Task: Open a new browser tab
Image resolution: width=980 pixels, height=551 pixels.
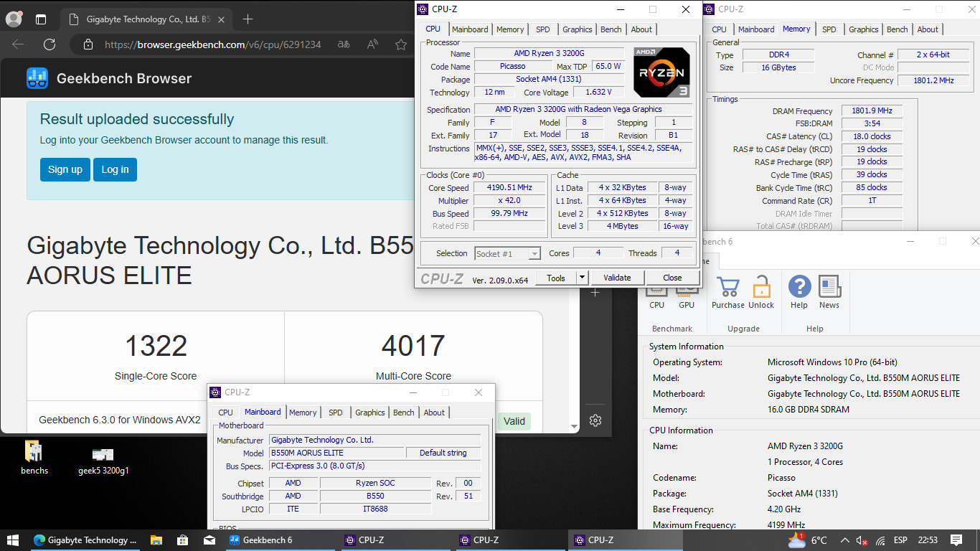Action: [248, 19]
